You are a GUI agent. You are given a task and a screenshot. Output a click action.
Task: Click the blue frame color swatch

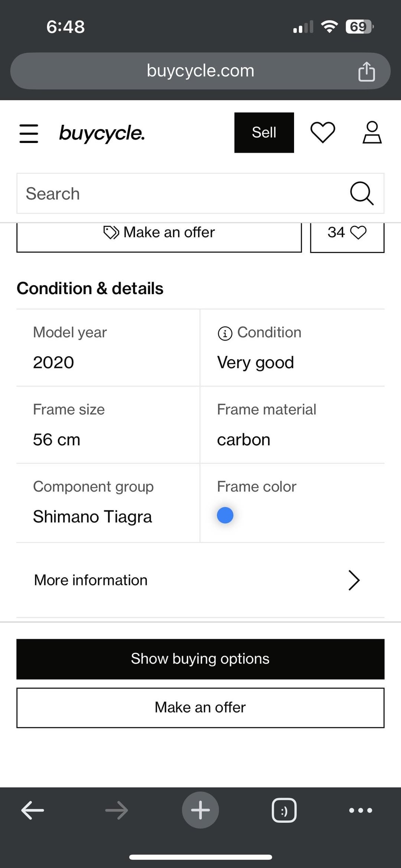pyautogui.click(x=225, y=515)
